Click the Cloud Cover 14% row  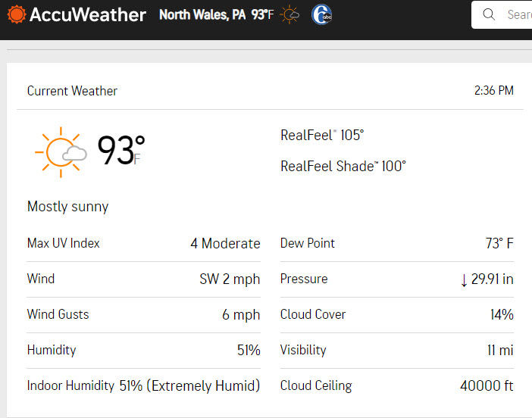[397, 314]
